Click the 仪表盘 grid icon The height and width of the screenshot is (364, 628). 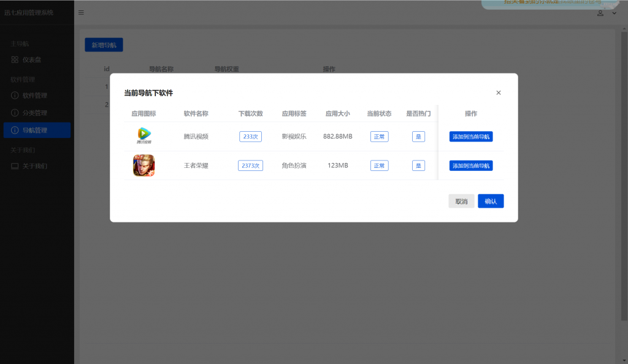tap(15, 59)
